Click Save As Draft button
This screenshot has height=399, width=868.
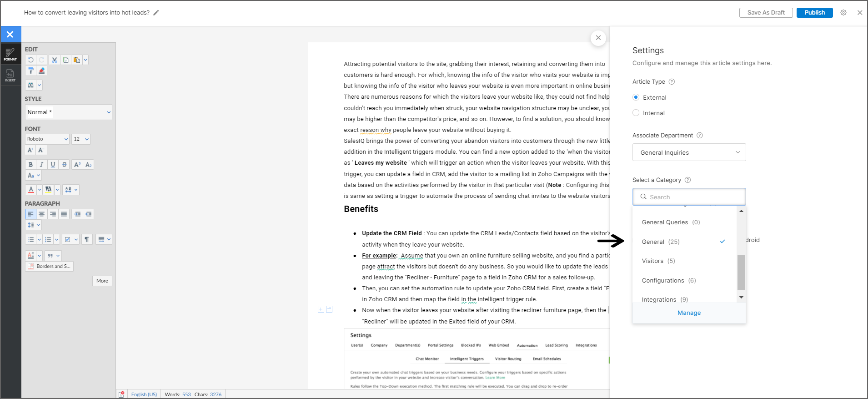tap(766, 13)
